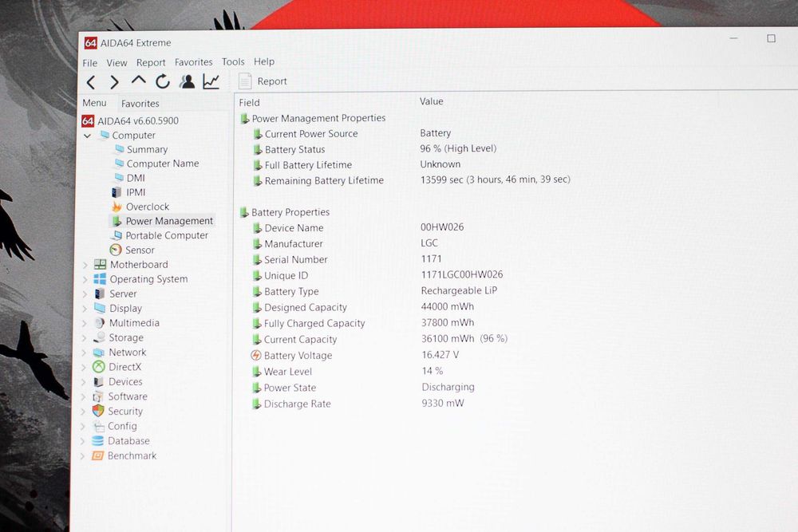Expand the Multimedia node
The width and height of the screenshot is (798, 532).
click(x=85, y=323)
